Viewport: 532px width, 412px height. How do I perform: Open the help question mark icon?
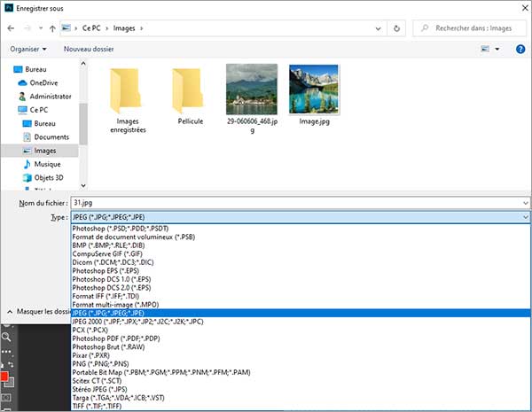[x=520, y=49]
